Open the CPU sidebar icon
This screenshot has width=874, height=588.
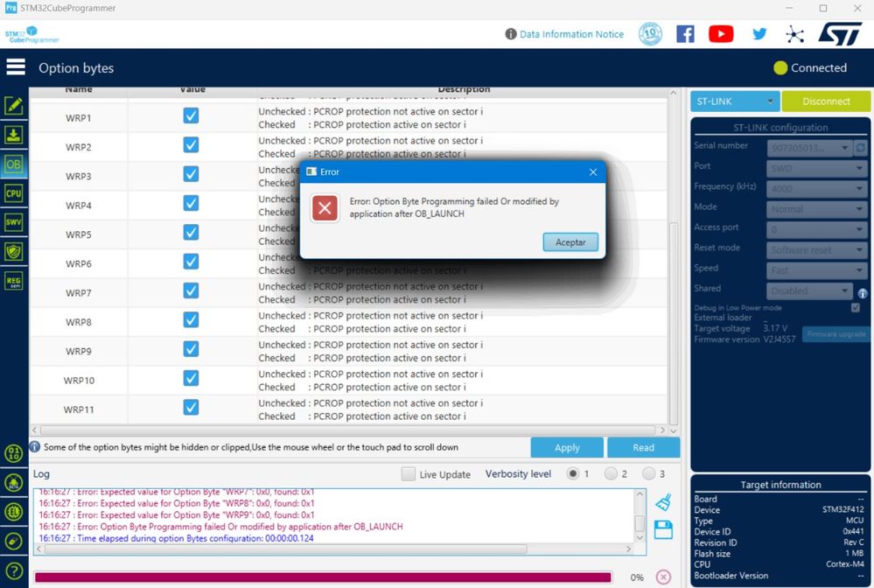point(14,193)
